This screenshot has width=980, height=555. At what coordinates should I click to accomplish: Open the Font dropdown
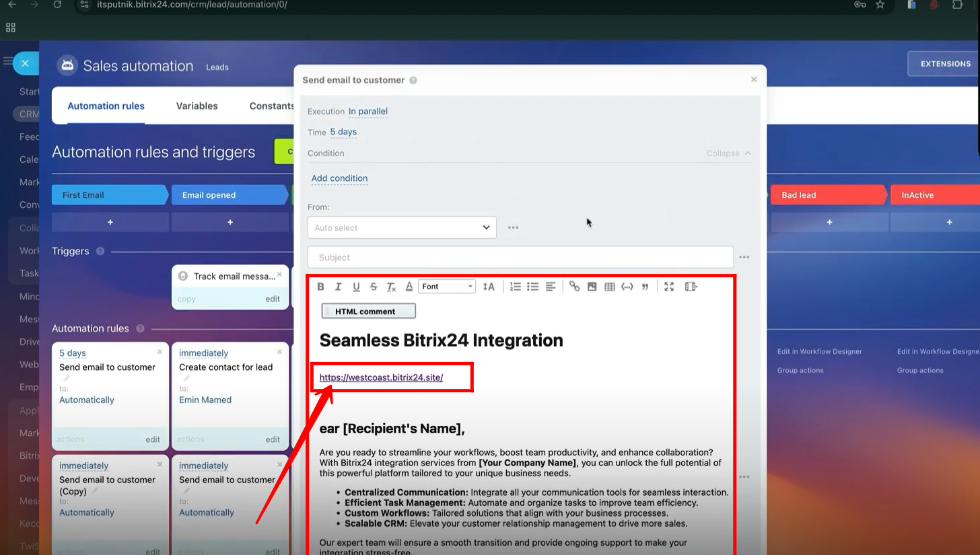point(447,287)
